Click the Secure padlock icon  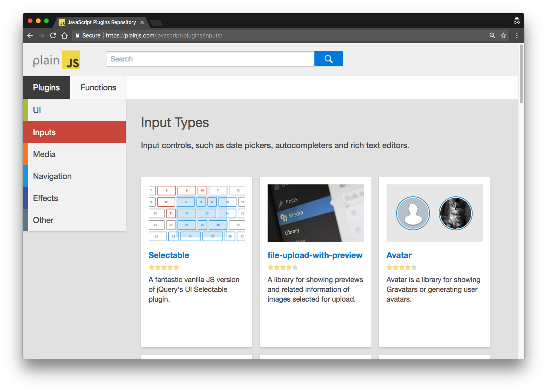[77, 35]
